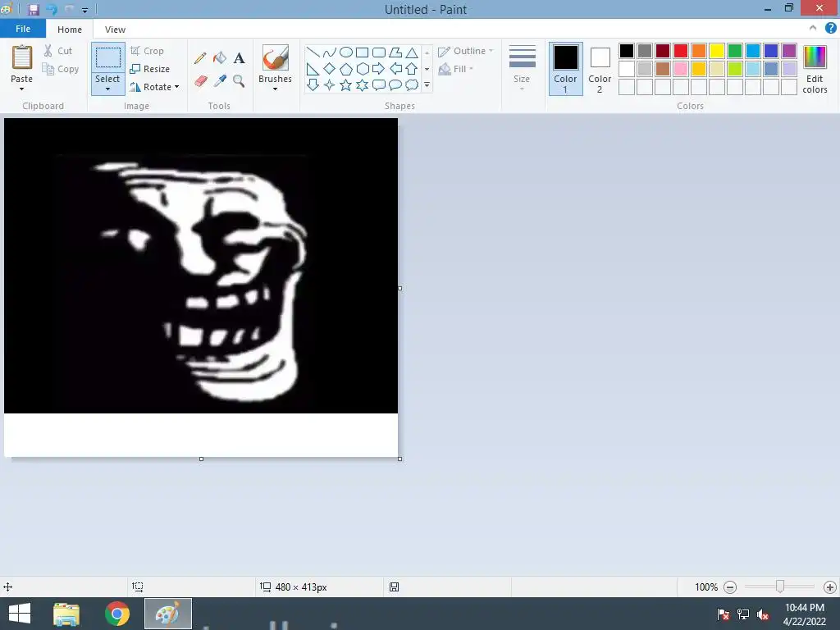Image resolution: width=840 pixels, height=630 pixels.
Task: Choose the Down arrow shape
Action: tap(313, 84)
